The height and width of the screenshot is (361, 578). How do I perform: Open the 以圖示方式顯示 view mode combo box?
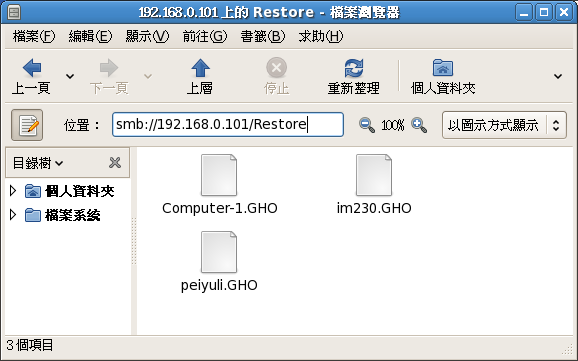(x=504, y=125)
